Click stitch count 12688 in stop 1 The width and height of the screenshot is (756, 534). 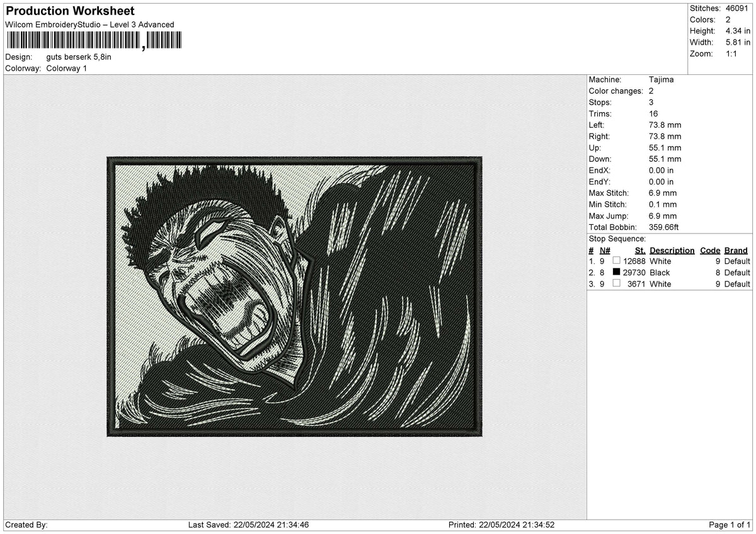tap(634, 261)
